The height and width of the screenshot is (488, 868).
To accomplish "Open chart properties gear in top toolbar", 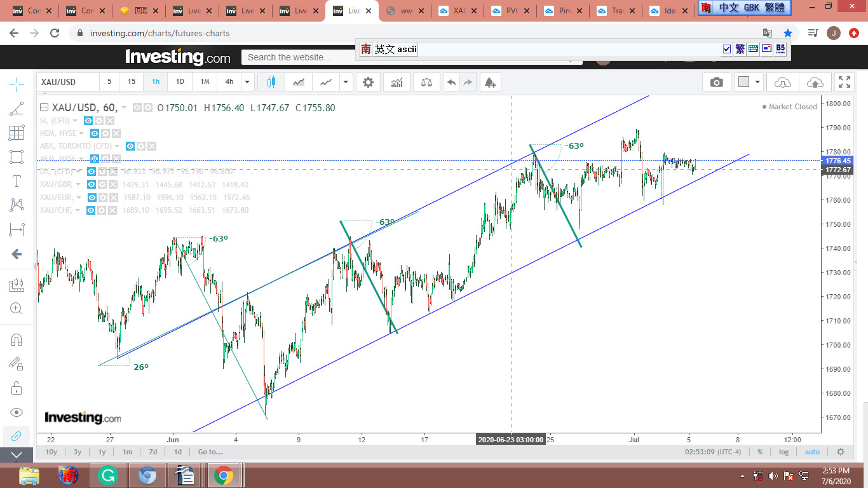I will (368, 82).
